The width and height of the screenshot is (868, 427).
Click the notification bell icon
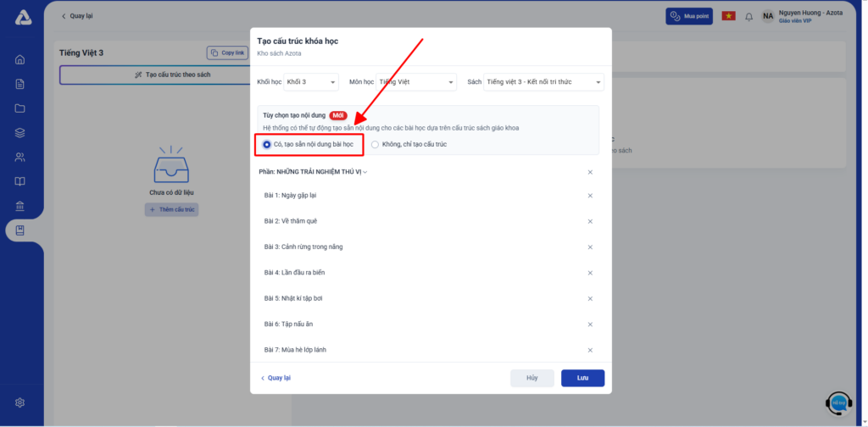click(x=748, y=16)
